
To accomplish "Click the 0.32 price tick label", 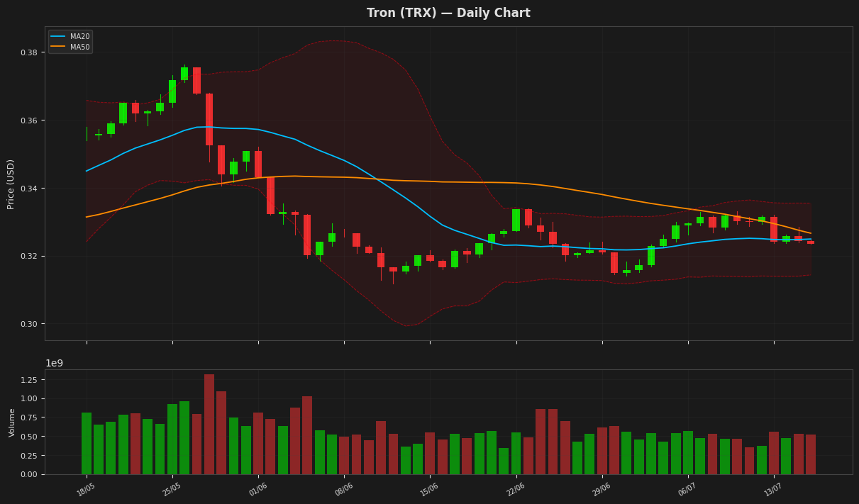I will [x=29, y=256].
